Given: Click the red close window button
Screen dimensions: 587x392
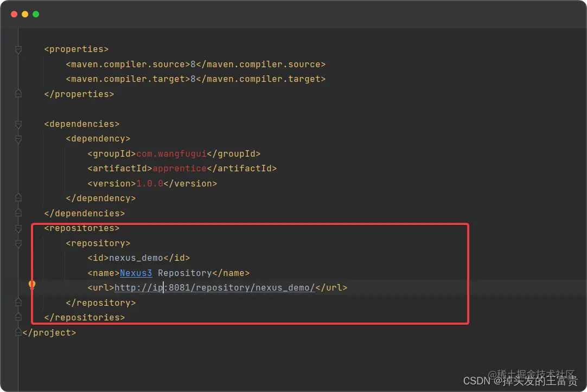Looking at the screenshot, I should pyautogui.click(x=14, y=14).
